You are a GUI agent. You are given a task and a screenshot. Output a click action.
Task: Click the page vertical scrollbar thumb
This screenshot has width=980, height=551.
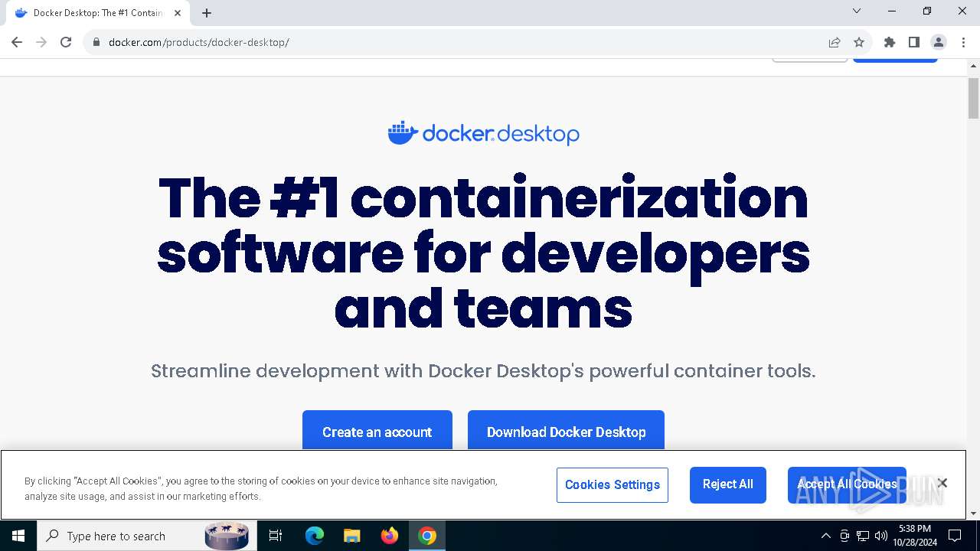click(x=973, y=98)
